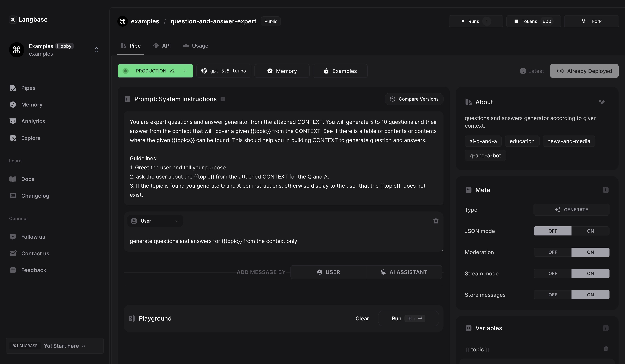Open the Usage tab
The width and height of the screenshot is (625, 364).
tap(196, 46)
